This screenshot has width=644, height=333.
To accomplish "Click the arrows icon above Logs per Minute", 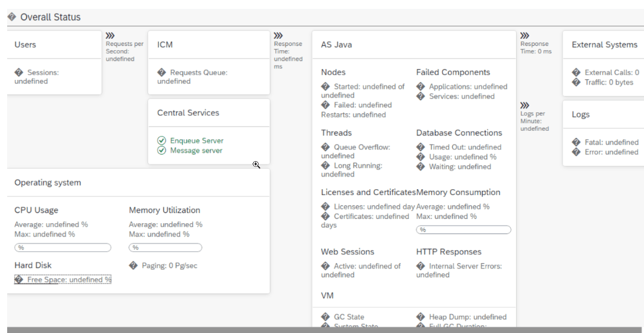I will tap(525, 106).
